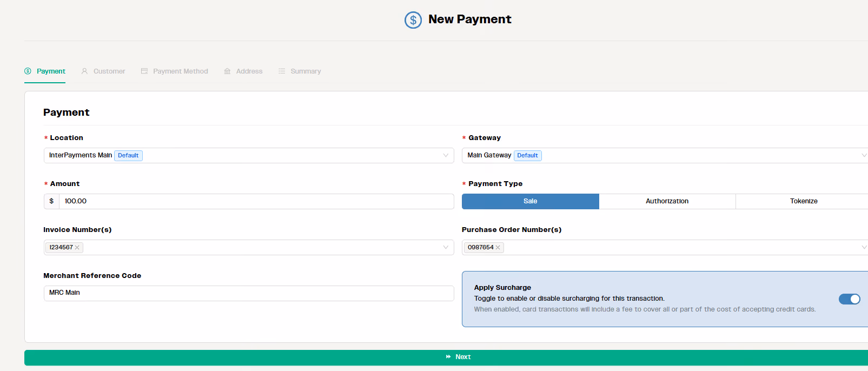Select the Authorization payment type
868x371 pixels.
667,201
